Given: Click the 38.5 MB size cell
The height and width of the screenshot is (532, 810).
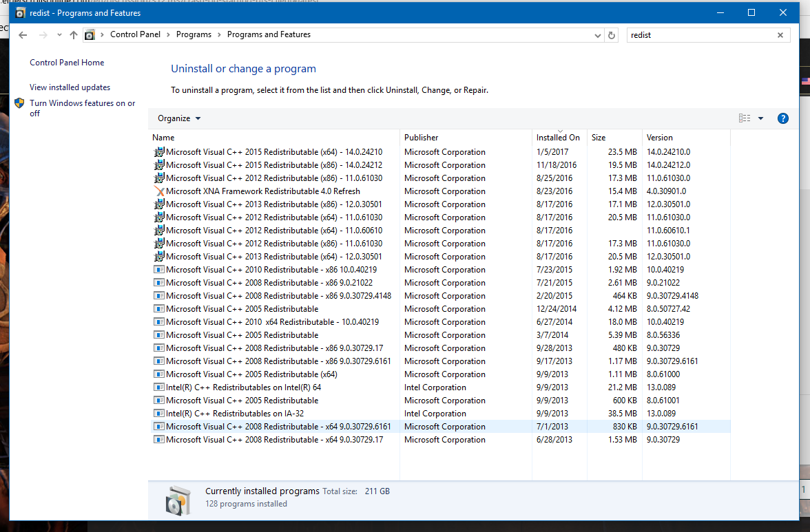Looking at the screenshot, I should [622, 414].
